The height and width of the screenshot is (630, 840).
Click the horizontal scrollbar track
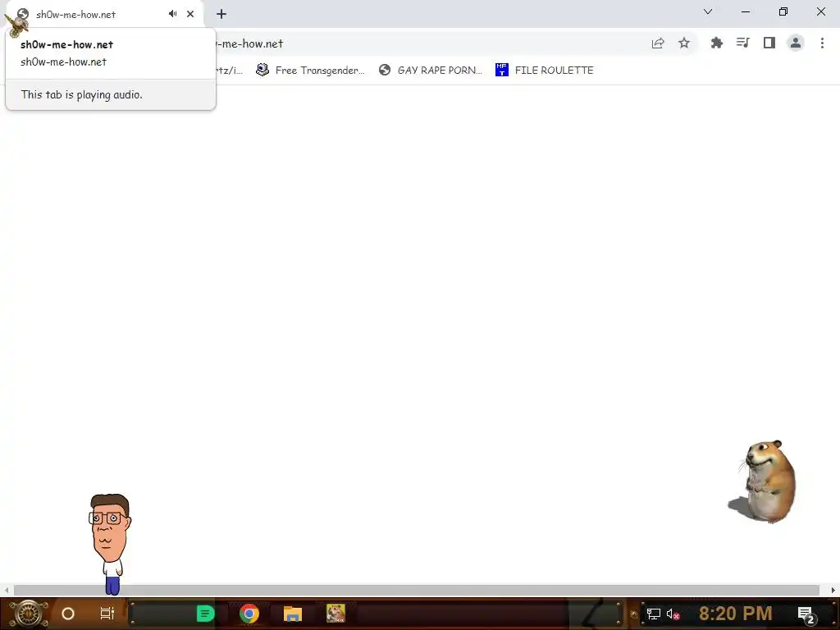click(x=417, y=590)
